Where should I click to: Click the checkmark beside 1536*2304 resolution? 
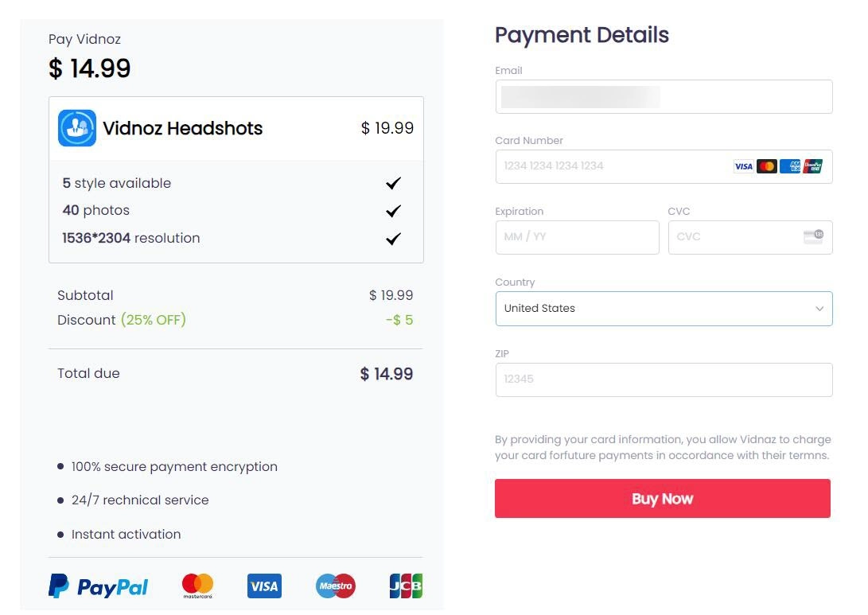pyautogui.click(x=393, y=239)
